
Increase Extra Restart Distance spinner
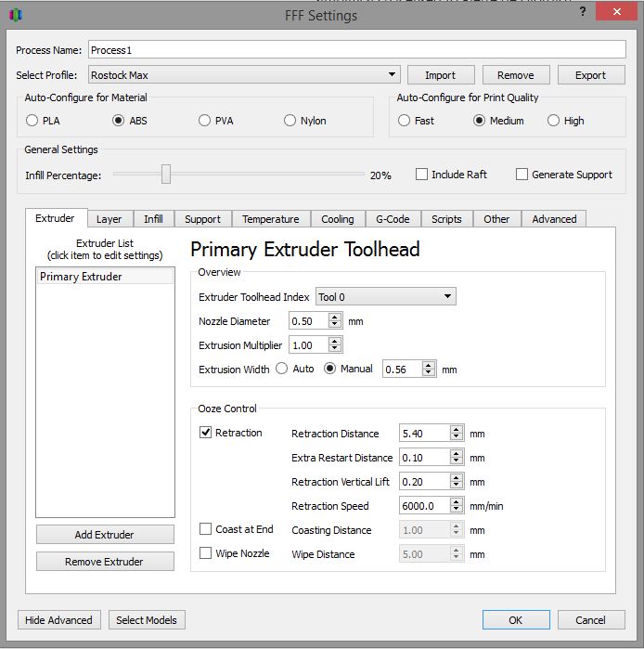pos(456,453)
